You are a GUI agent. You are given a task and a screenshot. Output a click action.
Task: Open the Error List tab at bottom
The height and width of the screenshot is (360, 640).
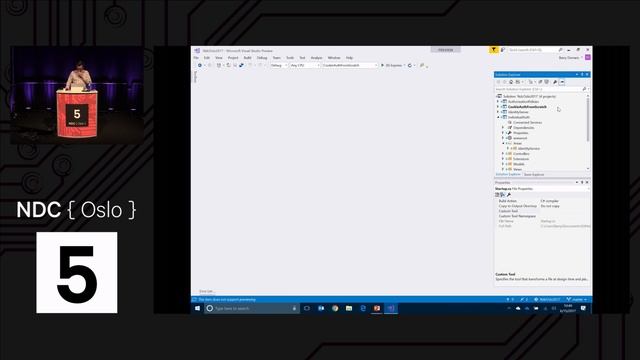tap(207, 291)
